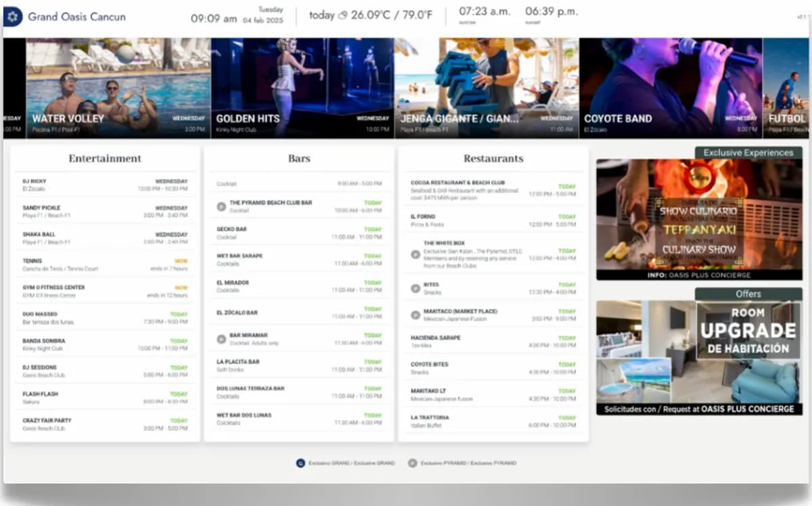Select the DJ Ricky entertainment row
Image resolution: width=812 pixels, height=506 pixels.
(x=105, y=185)
